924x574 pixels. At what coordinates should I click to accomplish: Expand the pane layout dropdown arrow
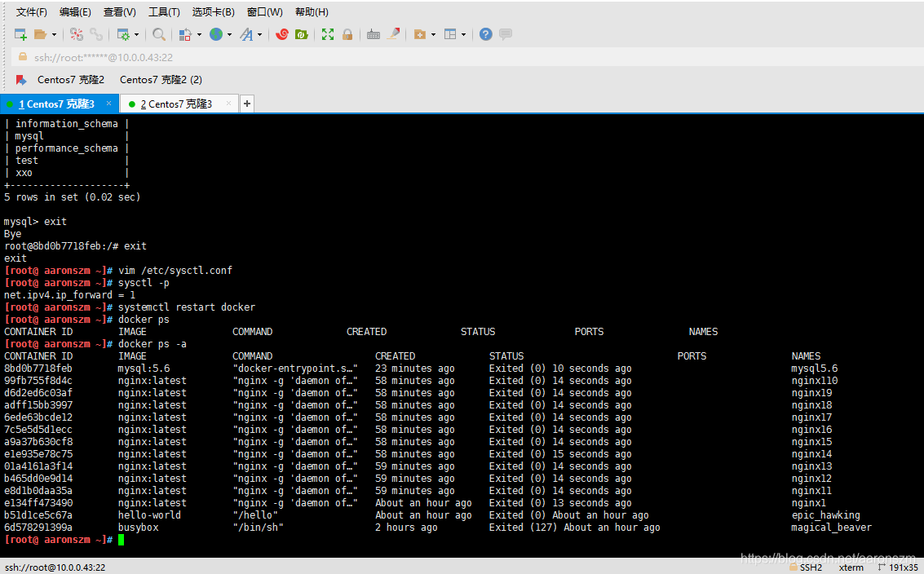(464, 35)
